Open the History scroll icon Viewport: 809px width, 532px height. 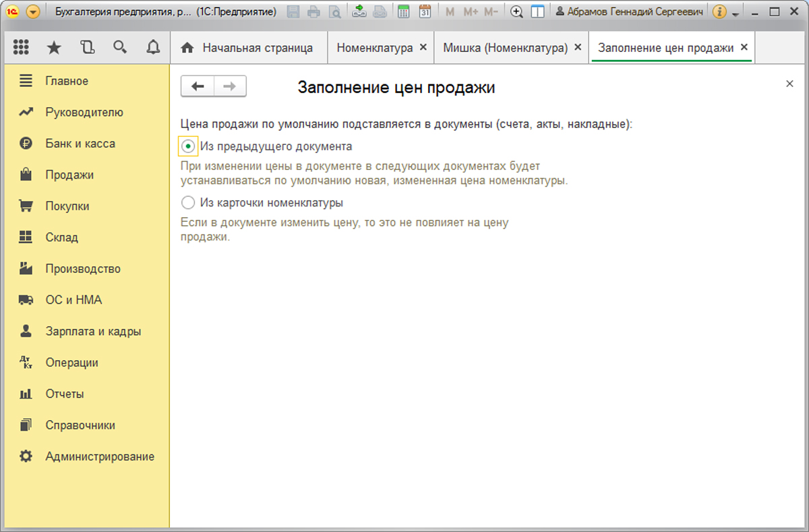point(87,47)
